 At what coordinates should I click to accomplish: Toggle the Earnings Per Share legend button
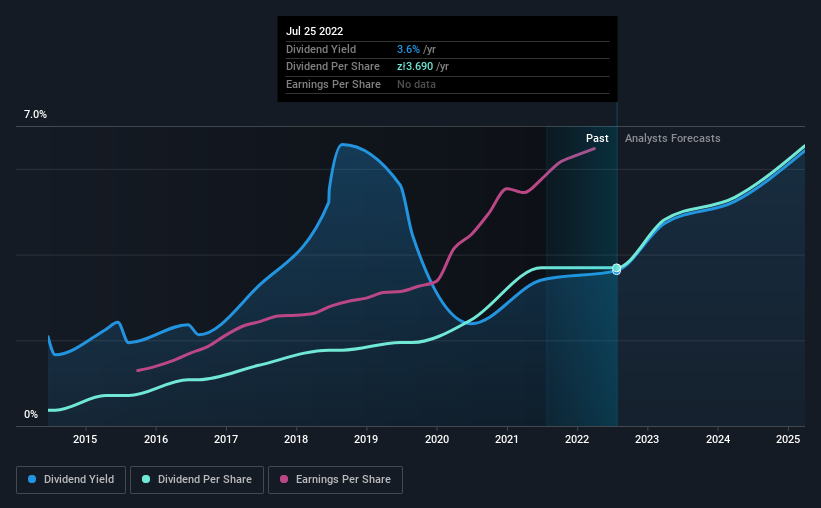tap(335, 480)
